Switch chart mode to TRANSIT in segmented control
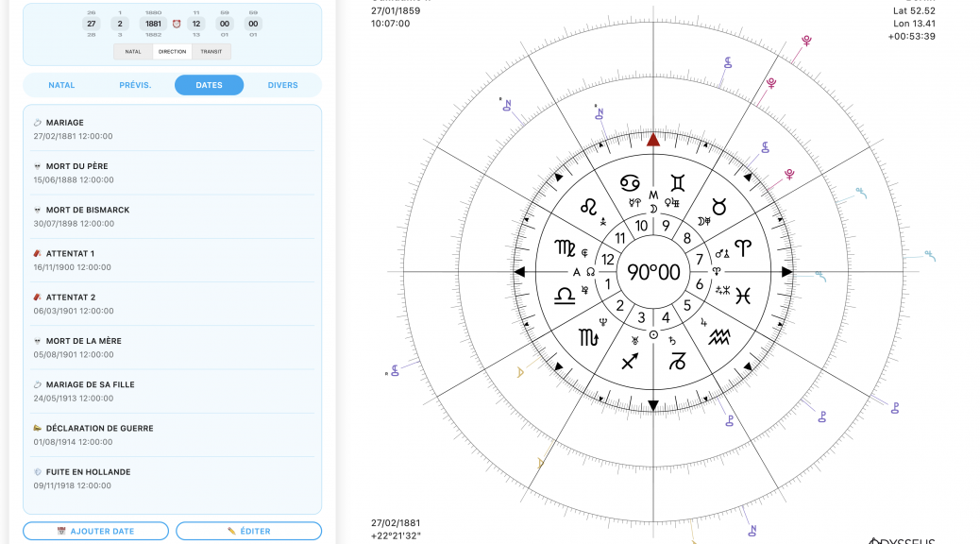Viewport: 980px width, 544px height. click(x=211, y=52)
